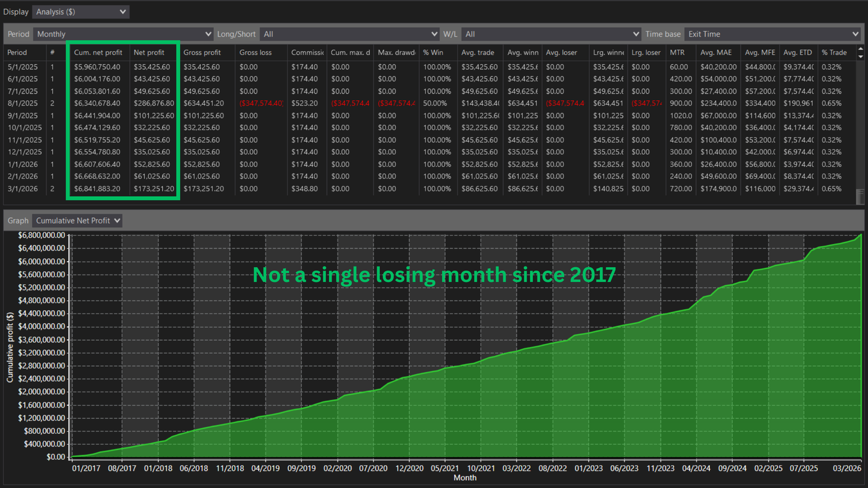Click the table's vertical scrollbar thumb
Image resolution: width=868 pixels, height=488 pixels.
860,196
